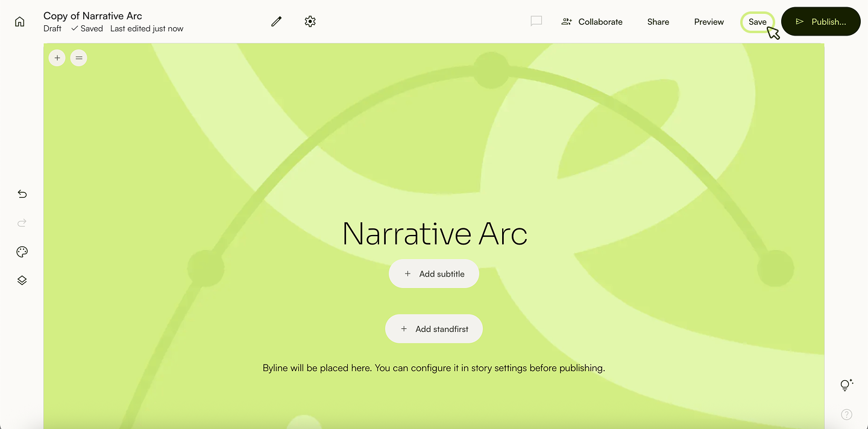Open the layers stack icon
Viewport: 868px width, 429px height.
[x=22, y=281]
